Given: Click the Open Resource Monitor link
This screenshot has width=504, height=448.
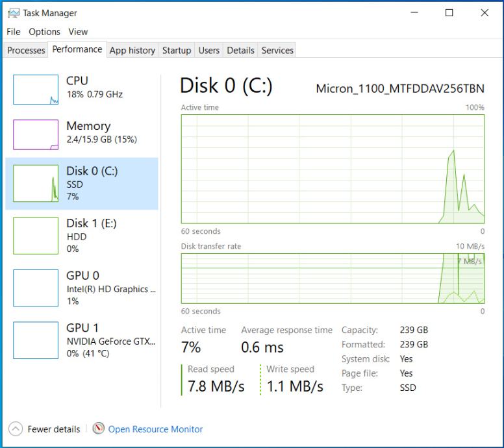Looking at the screenshot, I should point(155,429).
